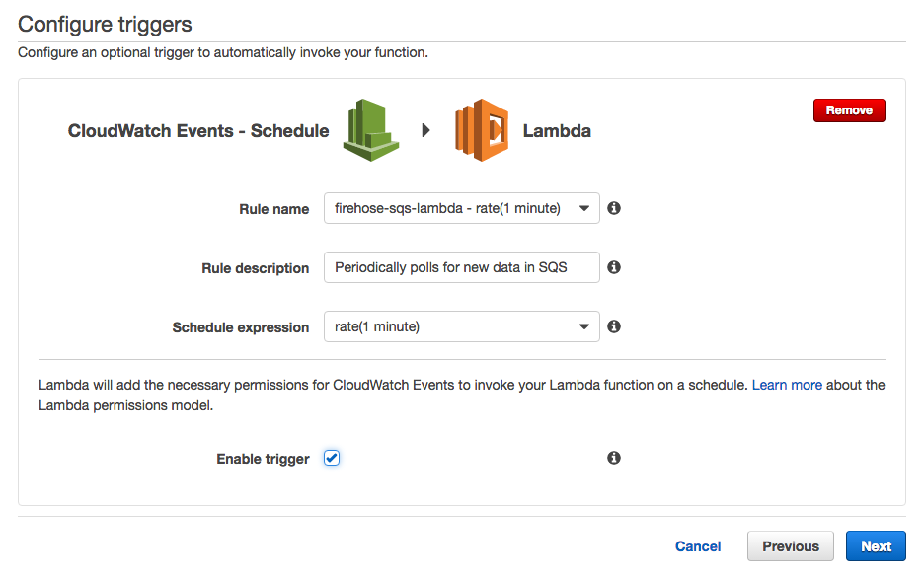Click the orange Lambda service icon
This screenshot has height=578, width=924.
pos(481,130)
